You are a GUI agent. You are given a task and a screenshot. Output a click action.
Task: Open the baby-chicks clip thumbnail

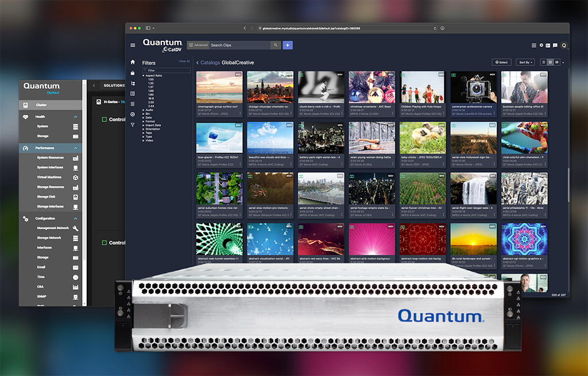(x=423, y=138)
